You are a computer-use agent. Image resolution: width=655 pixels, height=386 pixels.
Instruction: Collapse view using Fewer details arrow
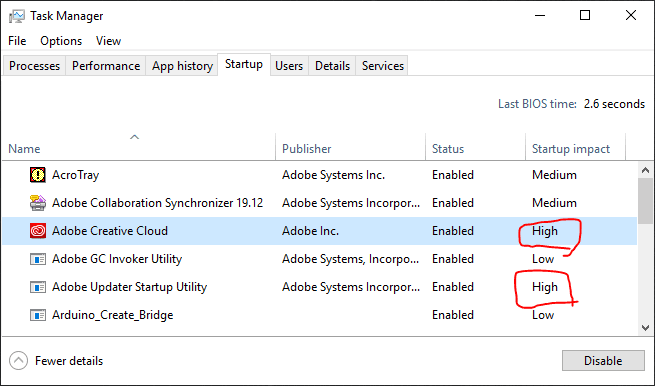[x=18, y=361]
